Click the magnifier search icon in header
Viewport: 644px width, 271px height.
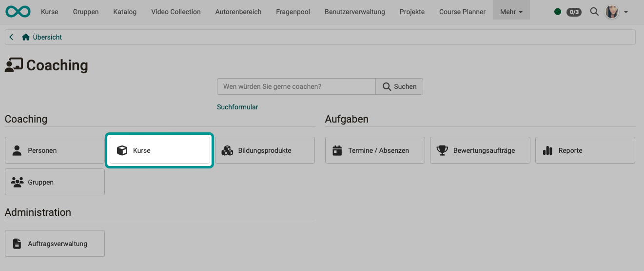[594, 12]
